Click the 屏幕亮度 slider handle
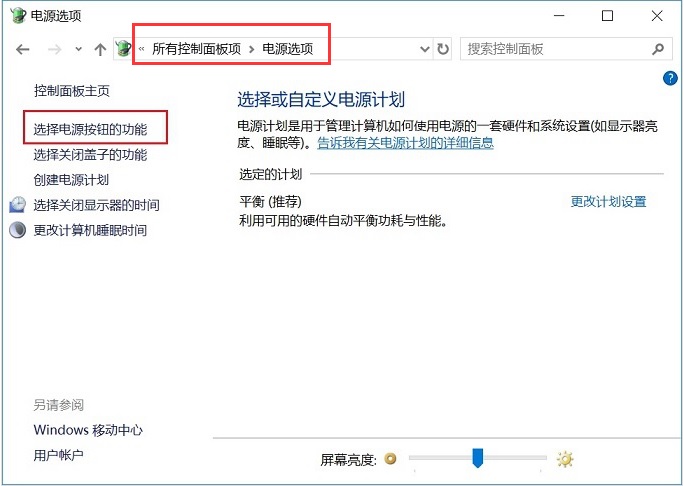This screenshot has width=684, height=486. (478, 458)
